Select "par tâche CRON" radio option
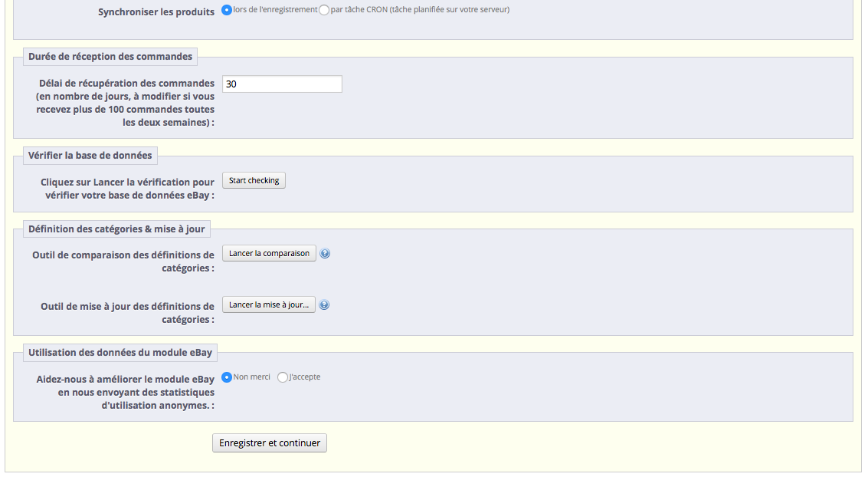The width and height of the screenshot is (868, 477). pos(324,10)
